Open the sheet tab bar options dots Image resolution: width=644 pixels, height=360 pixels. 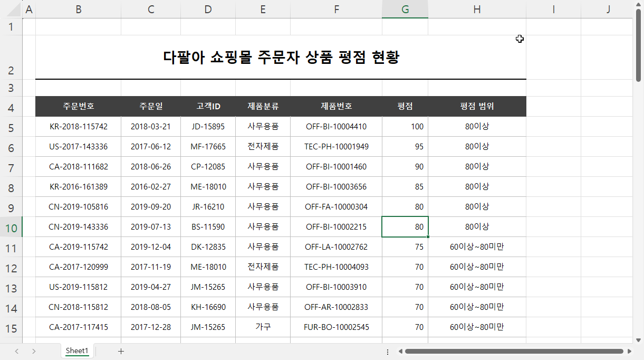388,352
